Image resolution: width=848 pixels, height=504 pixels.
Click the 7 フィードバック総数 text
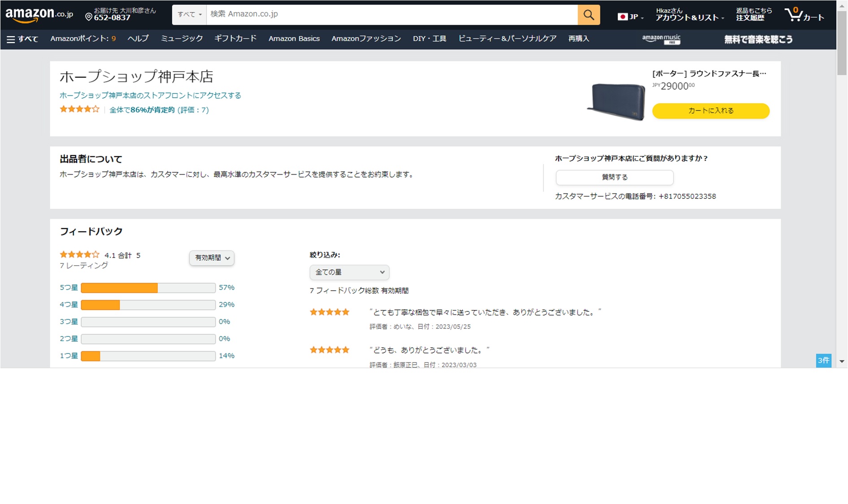pos(359,291)
